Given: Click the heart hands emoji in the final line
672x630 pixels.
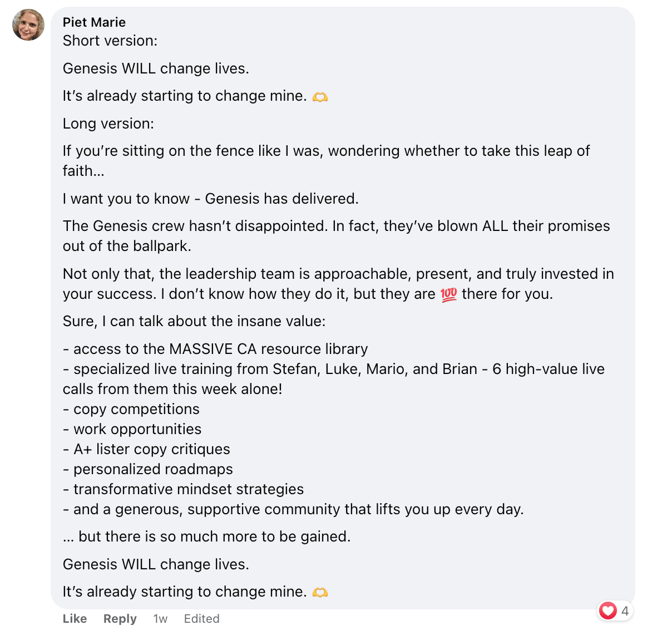Looking at the screenshot, I should (x=320, y=592).
